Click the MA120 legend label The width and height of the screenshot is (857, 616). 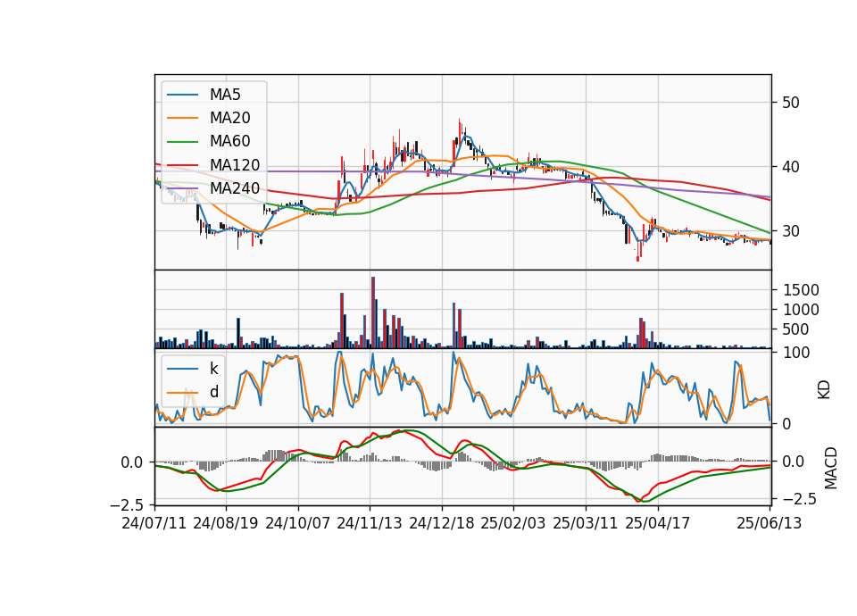(235, 164)
